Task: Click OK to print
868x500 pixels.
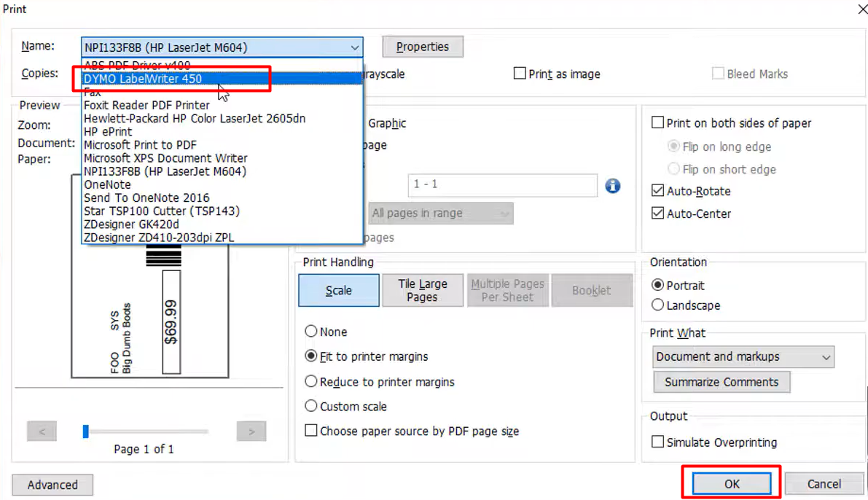Action: 732,484
